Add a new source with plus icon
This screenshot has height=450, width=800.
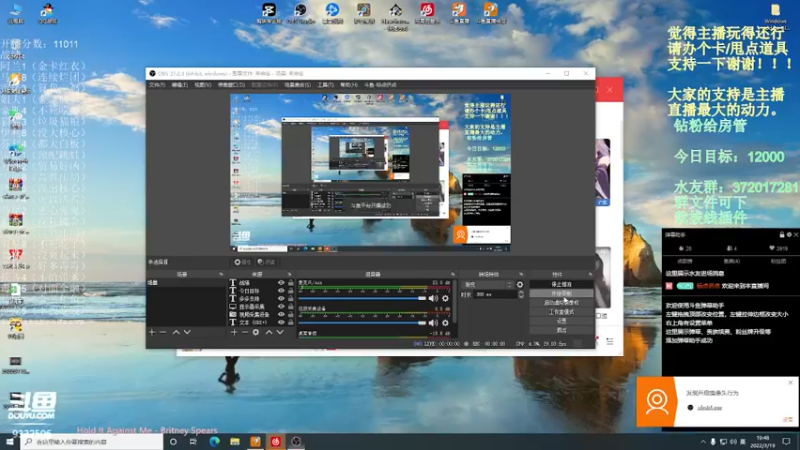click(234, 332)
